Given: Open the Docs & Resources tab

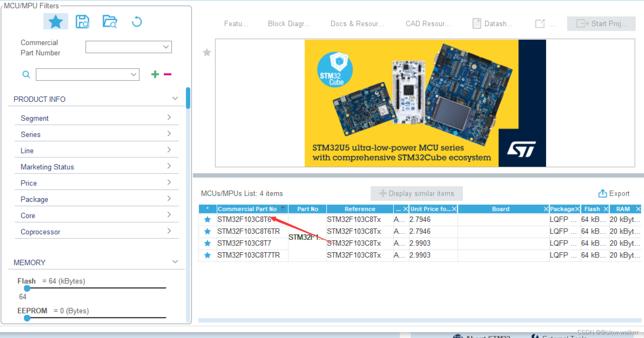Looking at the screenshot, I should click(357, 23).
